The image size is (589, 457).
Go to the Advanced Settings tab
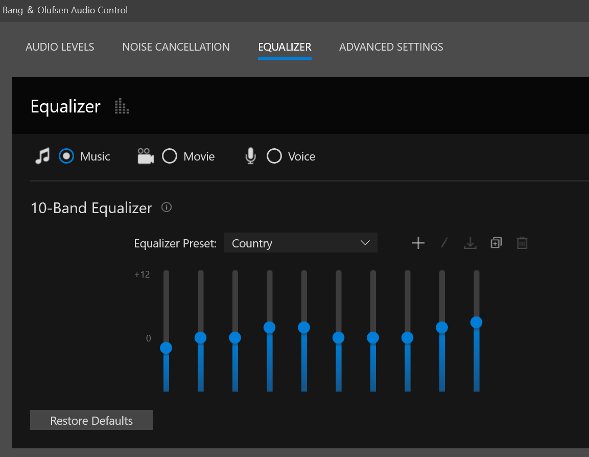[391, 47]
